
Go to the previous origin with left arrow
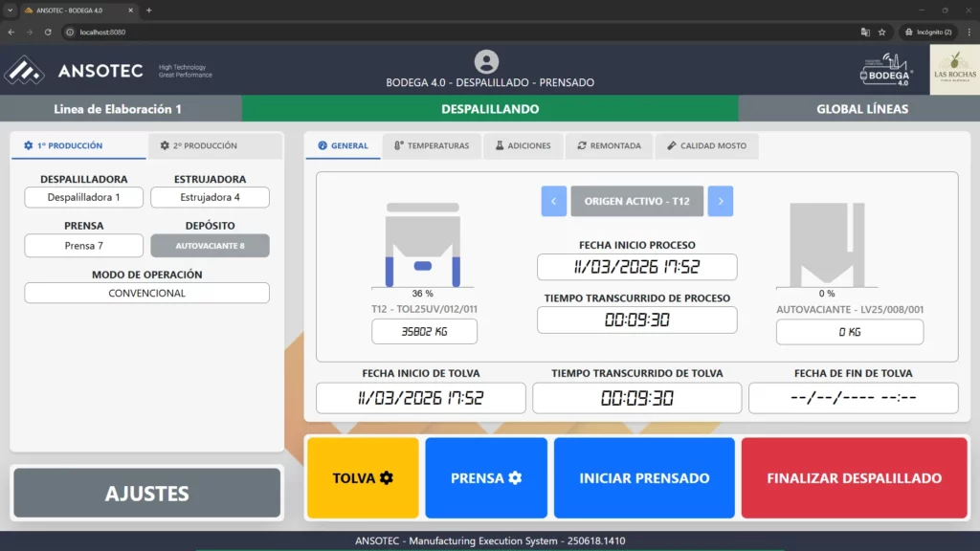point(554,201)
